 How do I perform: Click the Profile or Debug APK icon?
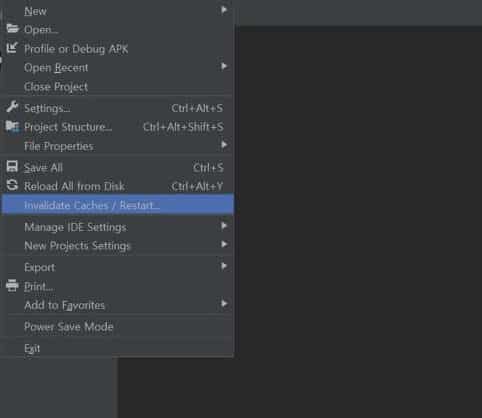coord(12,48)
